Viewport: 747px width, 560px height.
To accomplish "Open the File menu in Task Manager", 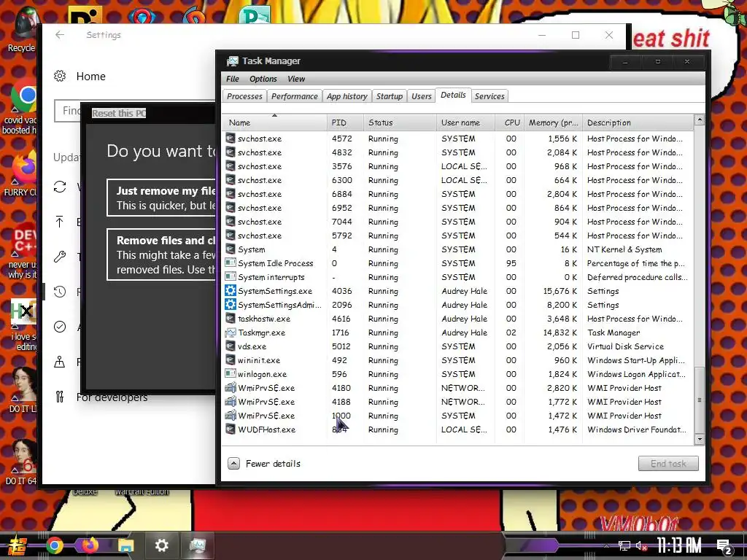I will coord(233,79).
